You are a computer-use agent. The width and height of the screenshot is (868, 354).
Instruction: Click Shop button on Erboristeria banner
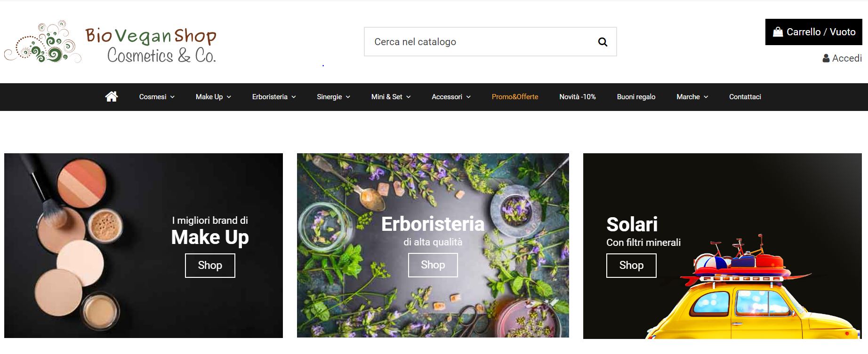(x=433, y=265)
